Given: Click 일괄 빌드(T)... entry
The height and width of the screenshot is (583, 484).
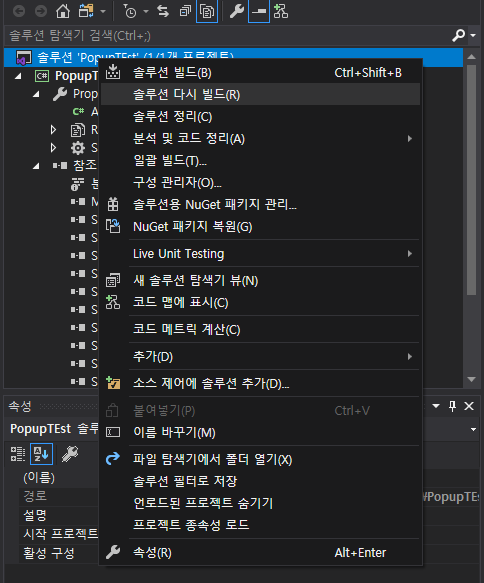Looking at the screenshot, I should (260, 161).
